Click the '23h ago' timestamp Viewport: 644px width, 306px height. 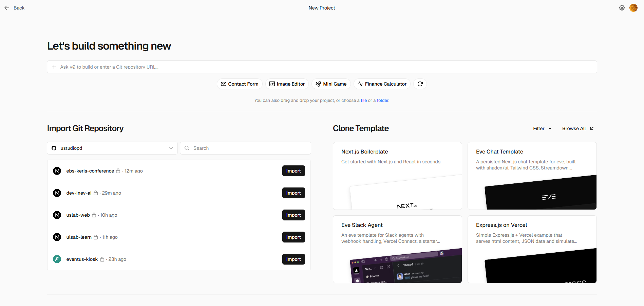click(x=117, y=259)
